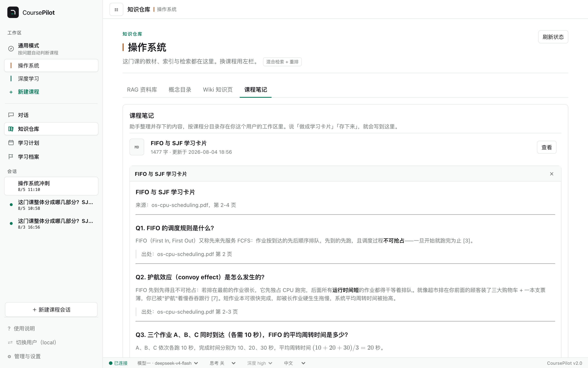Click green dot of the 8/5 10:58 session
This screenshot has height=368, width=588.
[11, 205]
